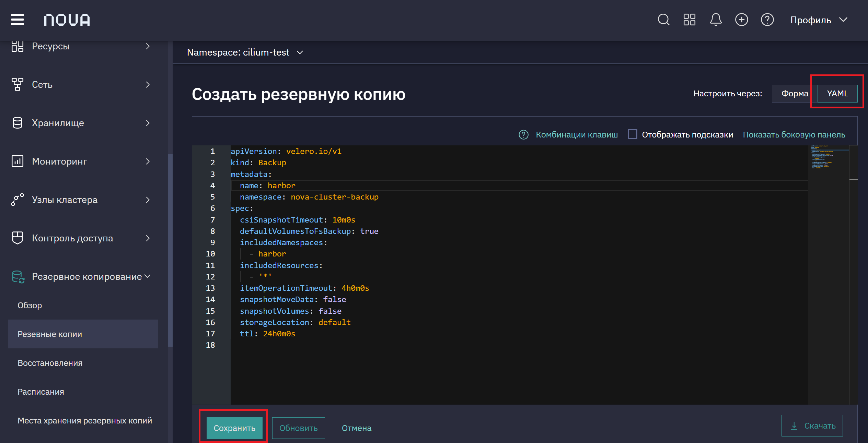
Task: Click the plus circle add icon
Action: (x=741, y=20)
